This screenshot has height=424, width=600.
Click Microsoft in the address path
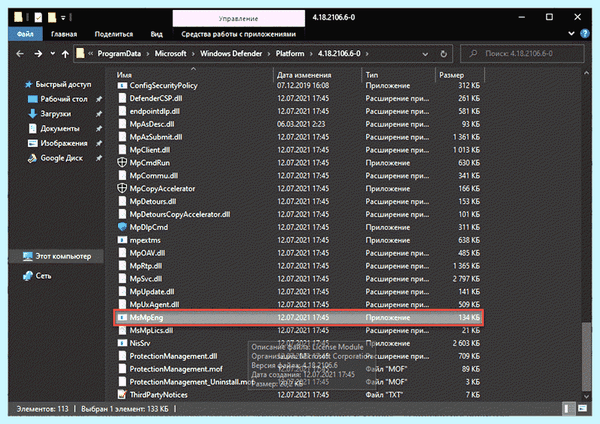tap(170, 54)
